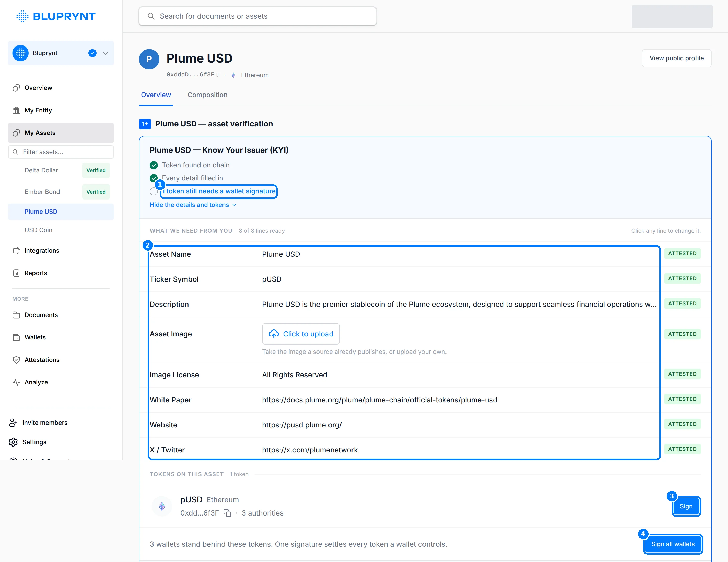This screenshot has width=728, height=562.
Task: Click Delta Dollar's Verified badge
Action: (x=96, y=170)
